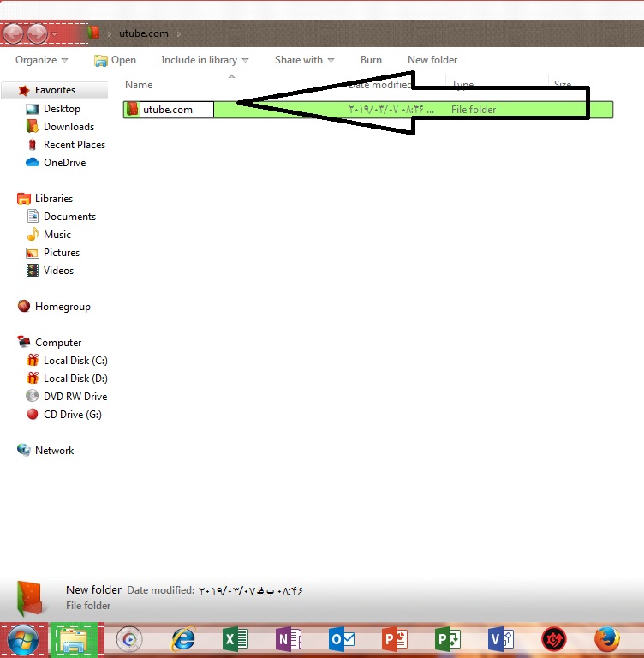Open the Videos library
Viewport: 644px width, 658px height.
[x=58, y=271]
